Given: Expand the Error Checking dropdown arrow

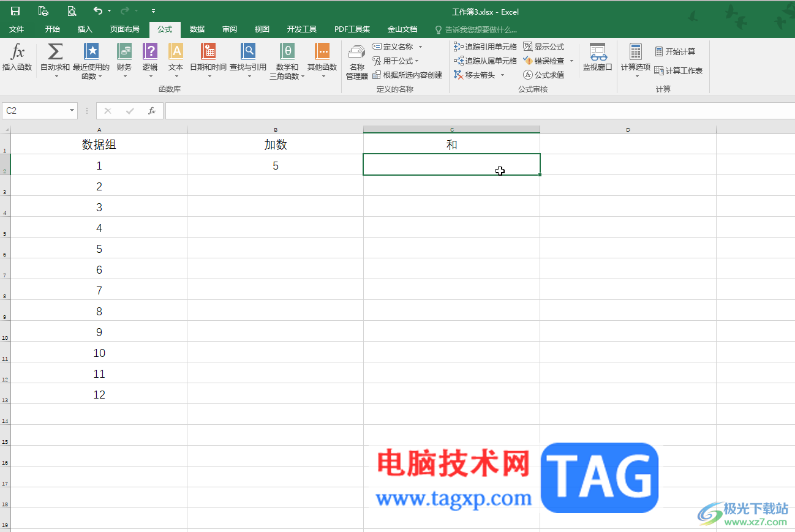Looking at the screenshot, I should [571, 61].
